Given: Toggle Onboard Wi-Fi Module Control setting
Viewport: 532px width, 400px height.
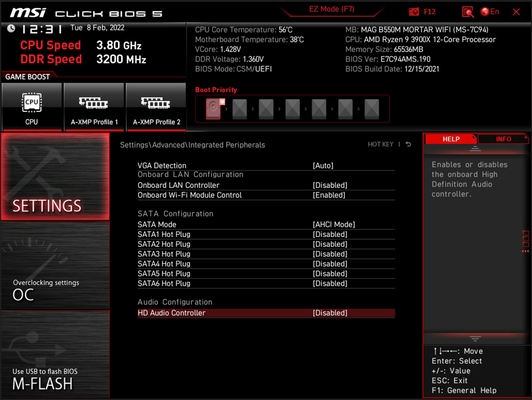Looking at the screenshot, I should (x=329, y=195).
